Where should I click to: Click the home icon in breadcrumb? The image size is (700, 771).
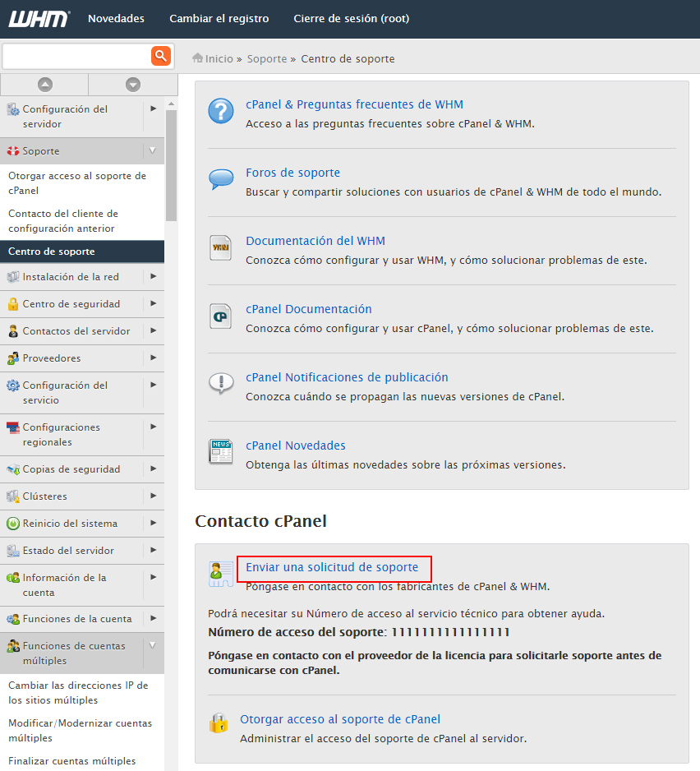click(x=197, y=58)
